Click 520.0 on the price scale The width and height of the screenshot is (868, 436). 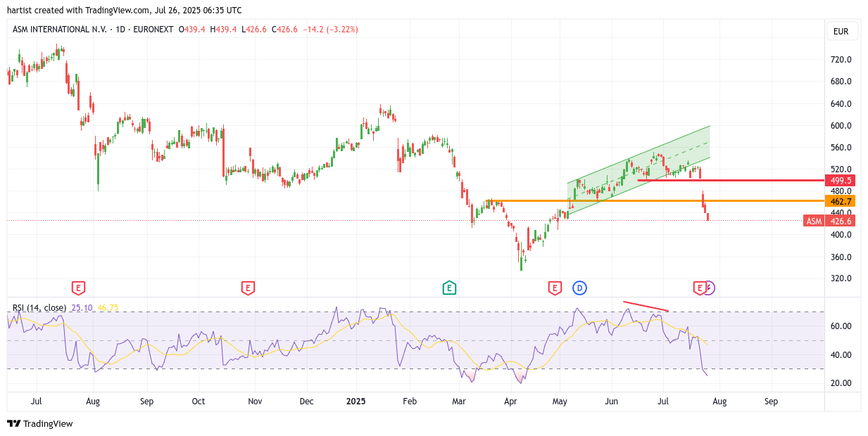click(841, 169)
